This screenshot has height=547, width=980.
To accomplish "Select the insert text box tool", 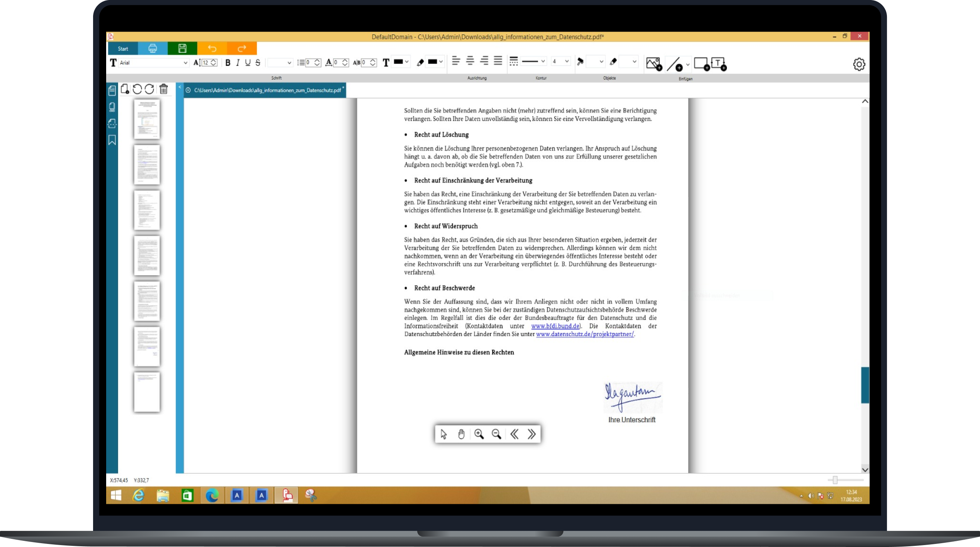I will (x=718, y=64).
